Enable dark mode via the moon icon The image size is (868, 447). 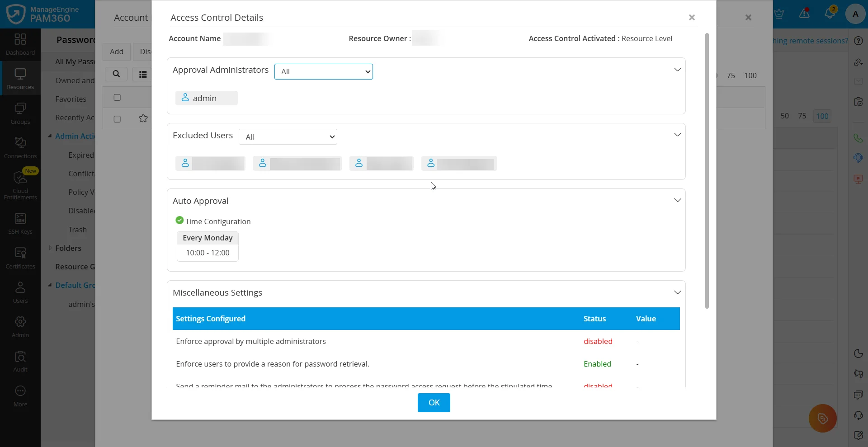point(858,353)
